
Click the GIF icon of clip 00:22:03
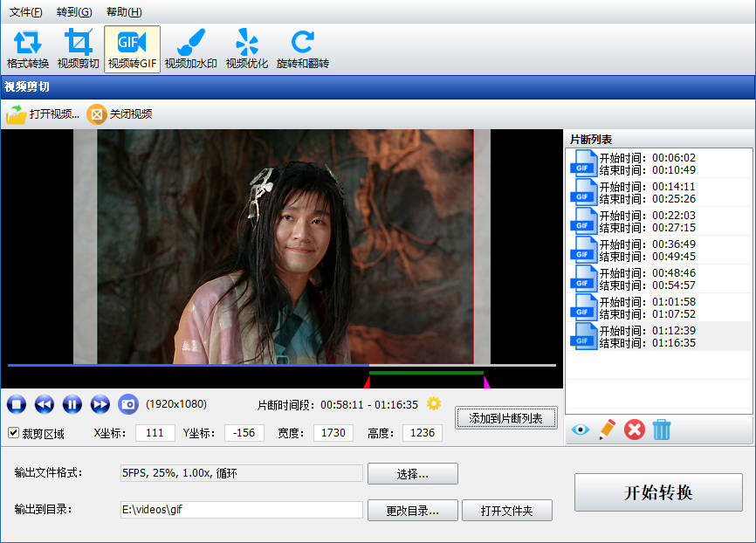tap(583, 222)
